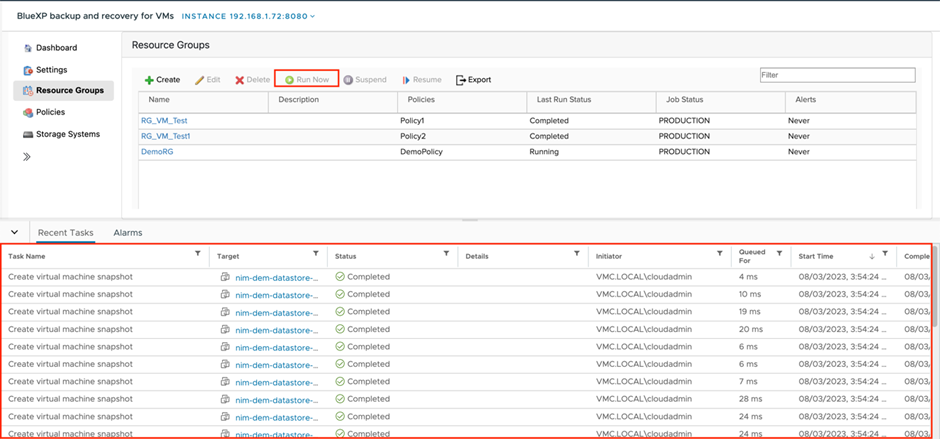Click the Export toolbar button
The height and width of the screenshot is (439, 940).
click(x=474, y=80)
